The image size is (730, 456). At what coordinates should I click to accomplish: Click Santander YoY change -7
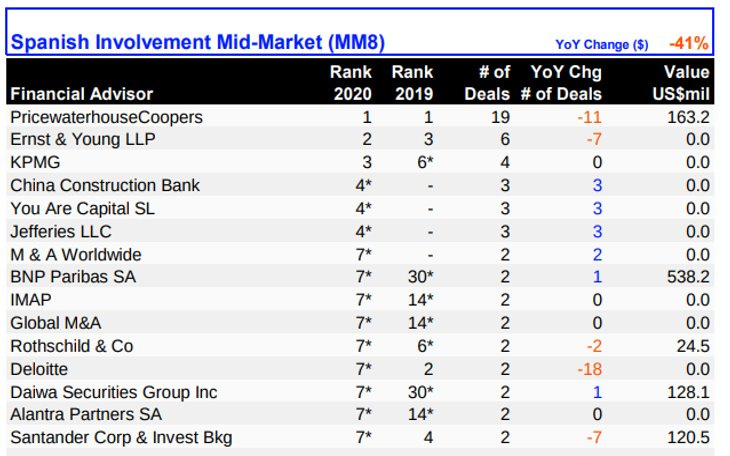[594, 437]
